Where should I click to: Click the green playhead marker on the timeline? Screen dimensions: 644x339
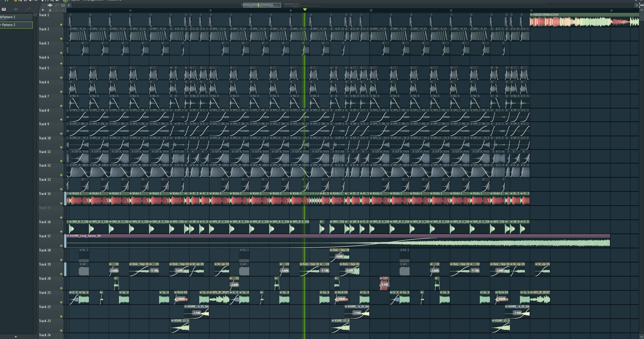(305, 10)
